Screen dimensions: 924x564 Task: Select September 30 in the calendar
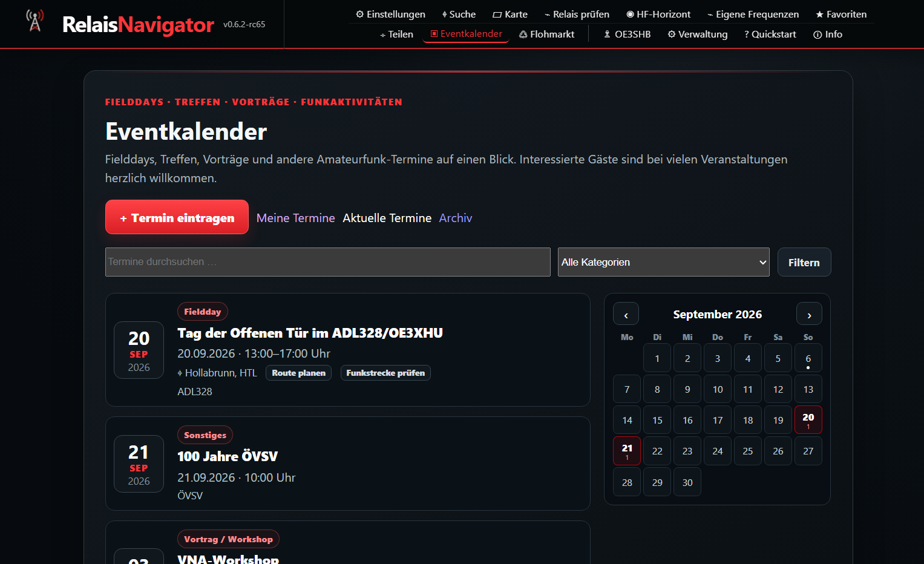tap(687, 482)
